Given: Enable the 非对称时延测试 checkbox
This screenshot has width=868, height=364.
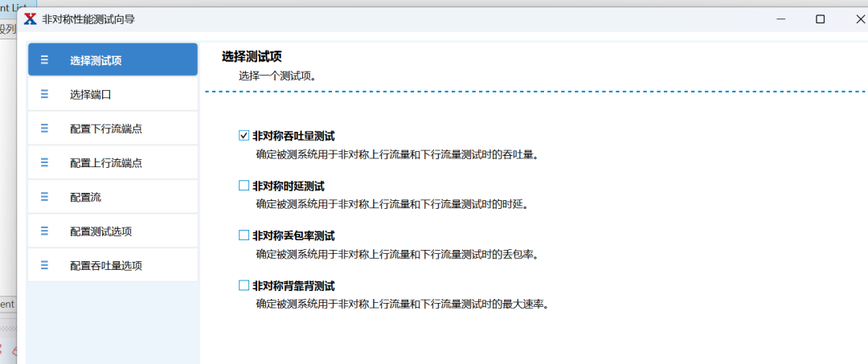Looking at the screenshot, I should pos(244,186).
